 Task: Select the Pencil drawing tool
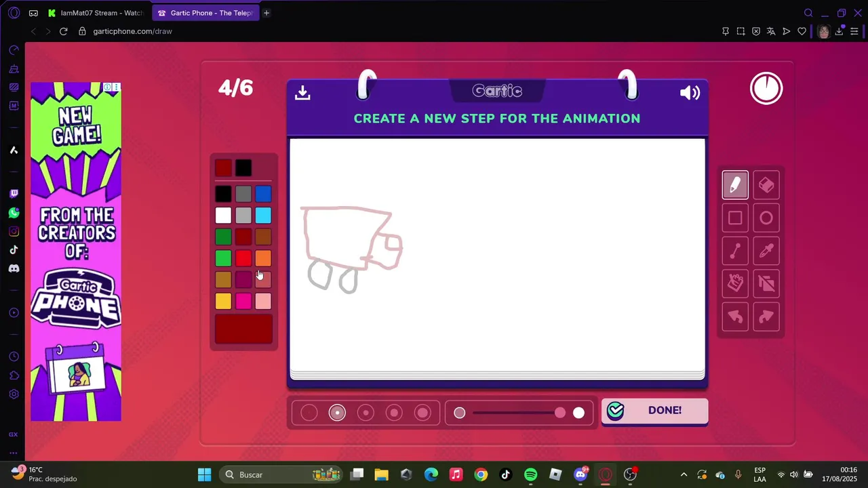pyautogui.click(x=735, y=185)
